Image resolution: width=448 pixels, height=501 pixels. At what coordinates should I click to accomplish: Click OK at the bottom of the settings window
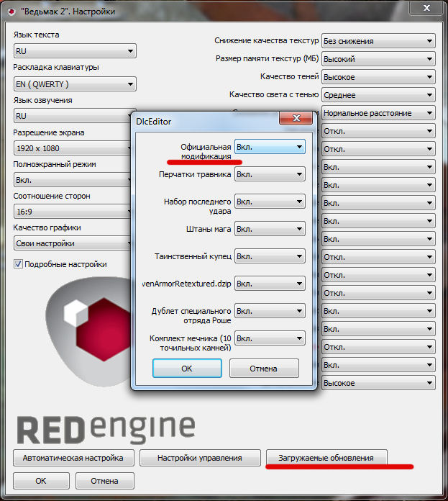coord(41,481)
